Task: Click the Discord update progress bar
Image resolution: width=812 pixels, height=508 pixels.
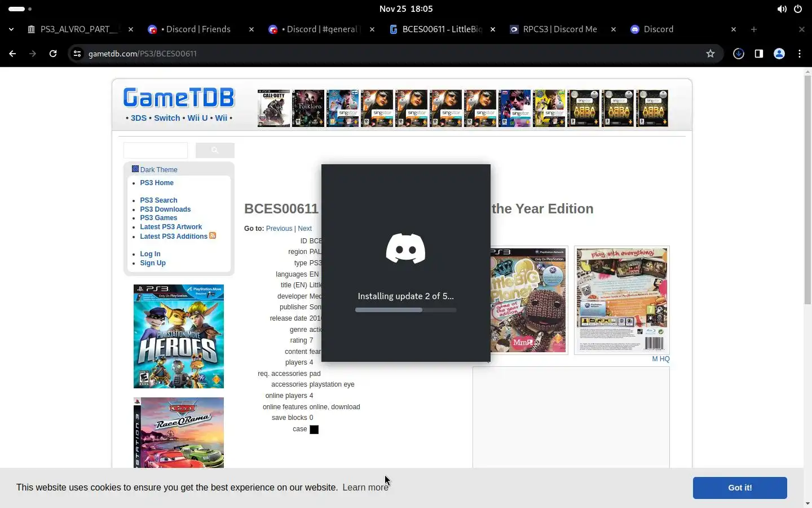Action: coord(405,310)
